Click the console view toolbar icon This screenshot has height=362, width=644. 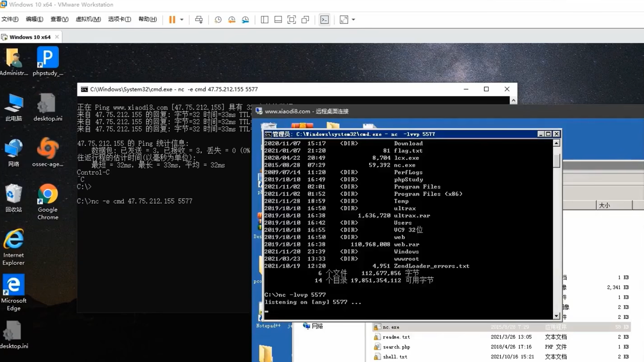point(324,20)
